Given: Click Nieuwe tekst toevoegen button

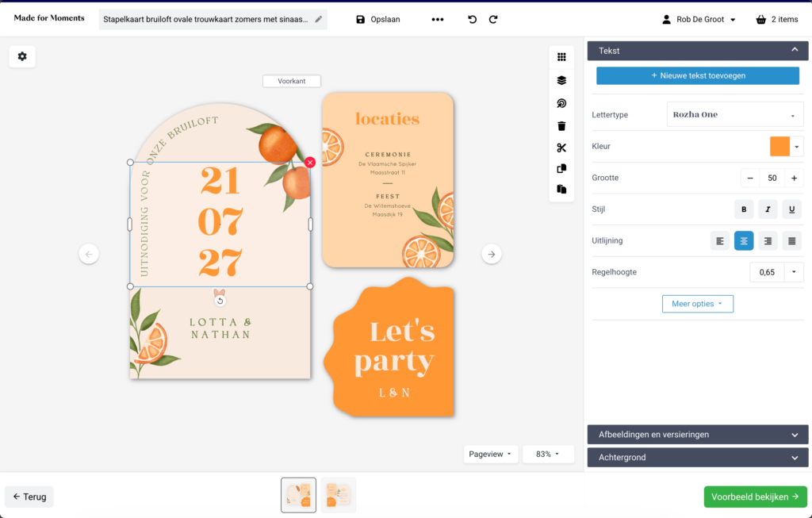Looking at the screenshot, I should coord(697,75).
